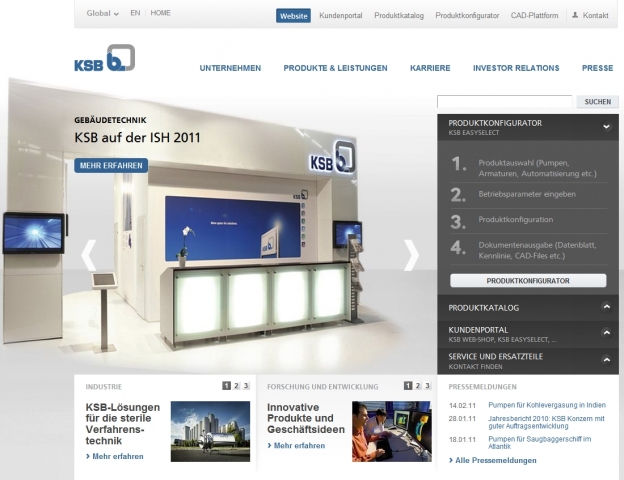Screen dimensions: 624x480
Task: Open the Unternehmen menu
Action: coord(230,68)
